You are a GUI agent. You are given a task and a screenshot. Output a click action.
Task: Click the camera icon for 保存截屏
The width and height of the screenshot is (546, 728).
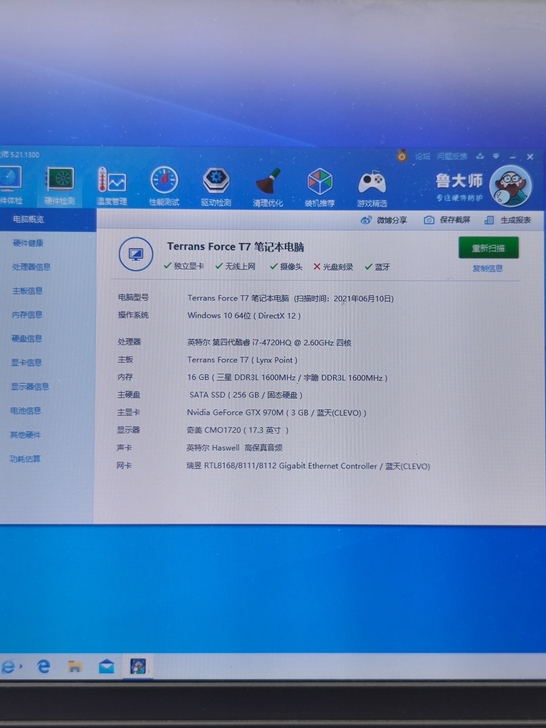[x=429, y=220]
